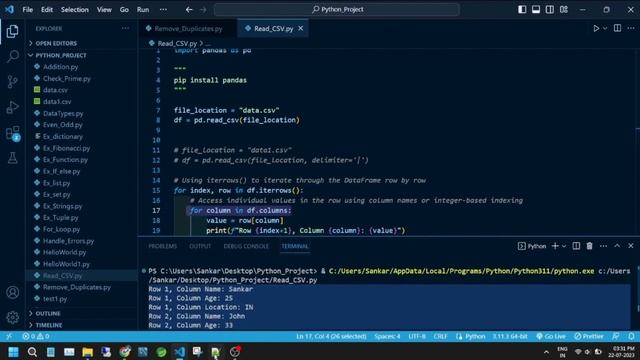Create a new terminal with plus
This screenshot has width=640, height=360.
pos(555,246)
